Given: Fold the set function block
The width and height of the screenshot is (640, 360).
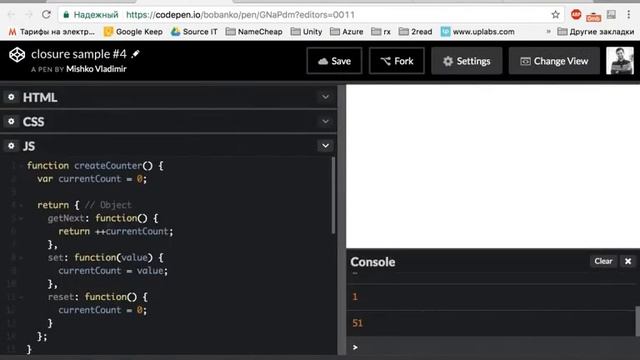Looking at the screenshot, I should (x=21, y=258).
